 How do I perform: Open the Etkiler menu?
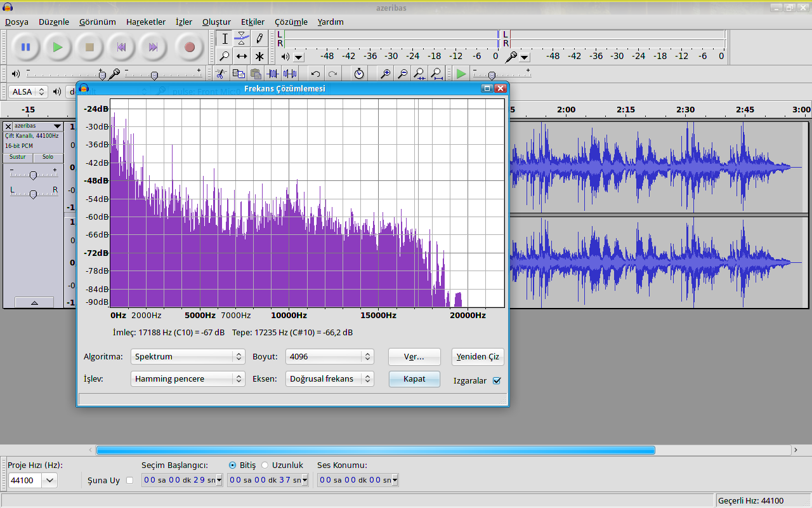(252, 22)
